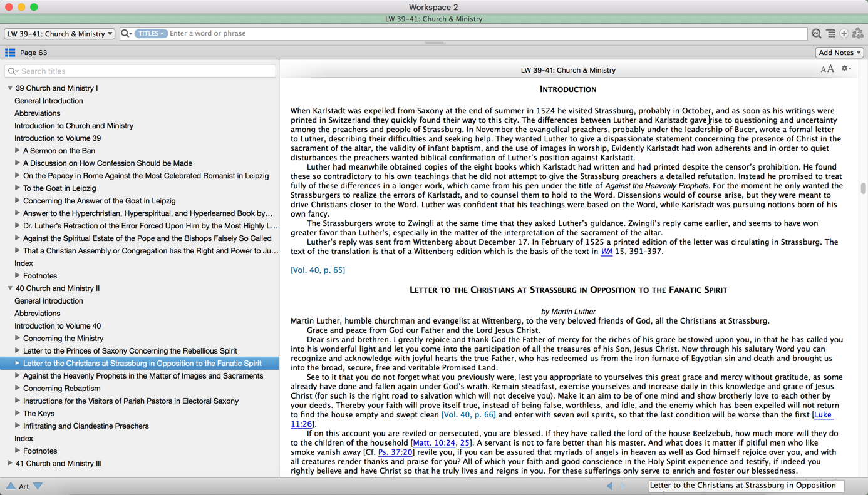
Task: Follow the WA hyperlink
Action: click(x=606, y=252)
